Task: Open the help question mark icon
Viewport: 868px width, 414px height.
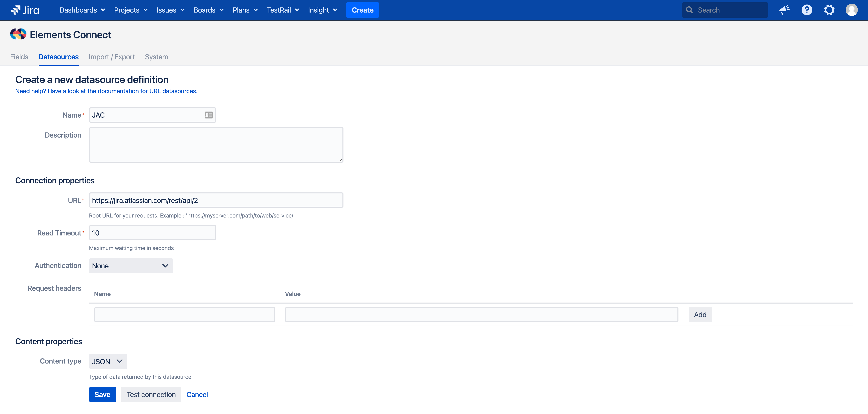Action: 807,10
